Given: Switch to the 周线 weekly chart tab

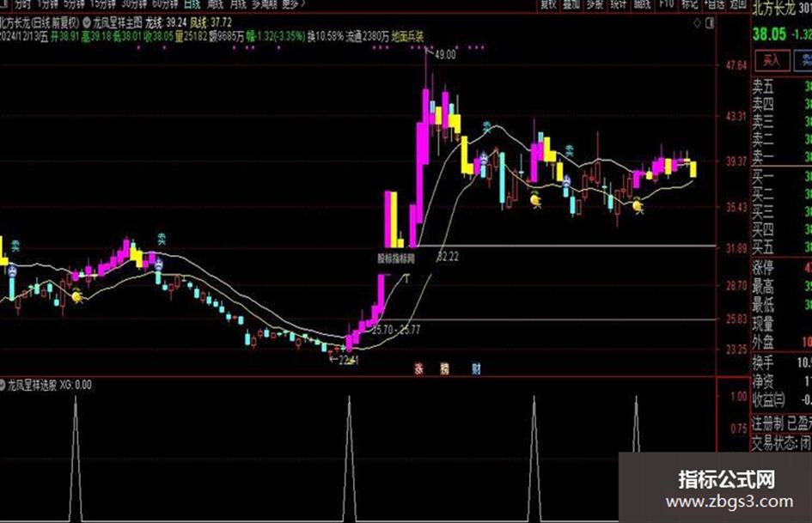Looking at the screenshot, I should pyautogui.click(x=215, y=3).
